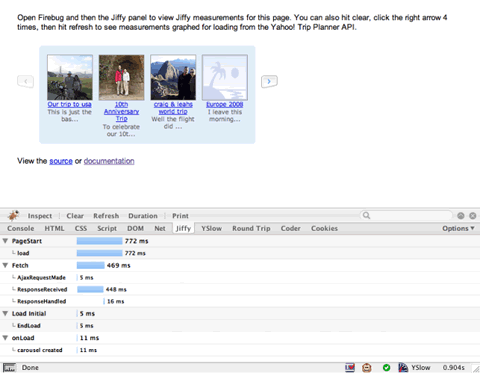The height and width of the screenshot is (391, 480).
Task: Open the documentation link
Action: coord(109,161)
